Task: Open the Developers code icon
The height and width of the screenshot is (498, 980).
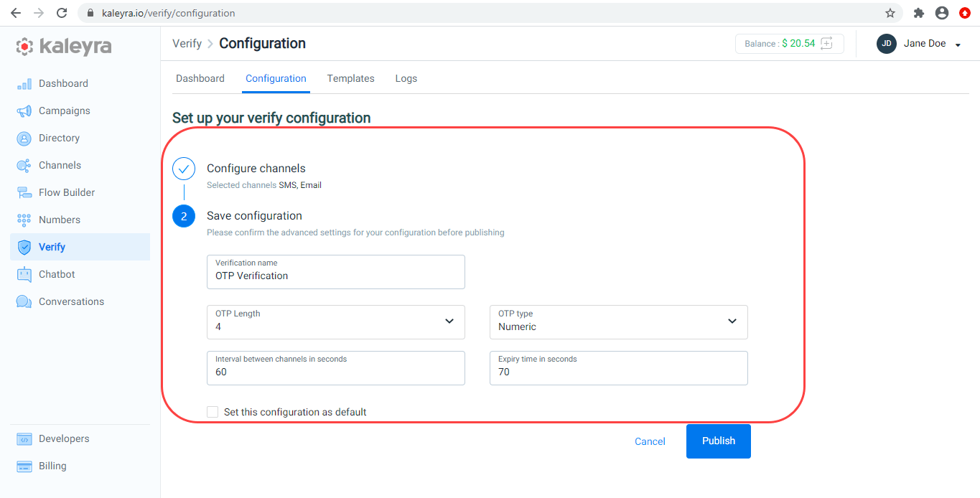Action: click(24, 439)
